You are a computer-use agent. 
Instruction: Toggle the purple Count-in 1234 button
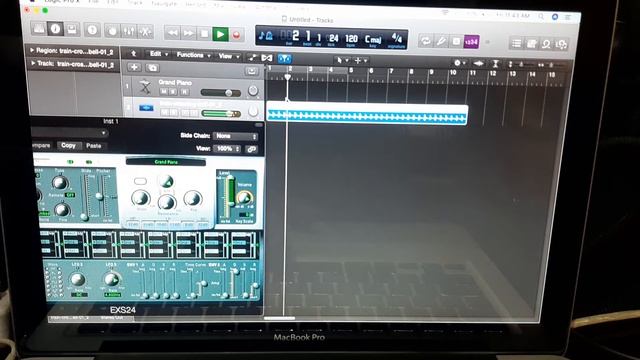click(471, 42)
